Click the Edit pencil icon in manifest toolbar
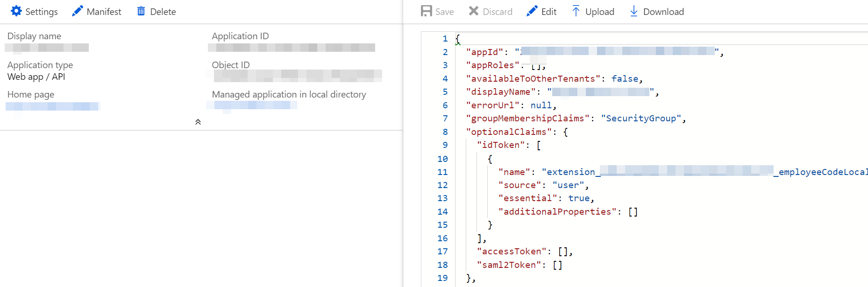This screenshot has height=287, width=868. [532, 11]
